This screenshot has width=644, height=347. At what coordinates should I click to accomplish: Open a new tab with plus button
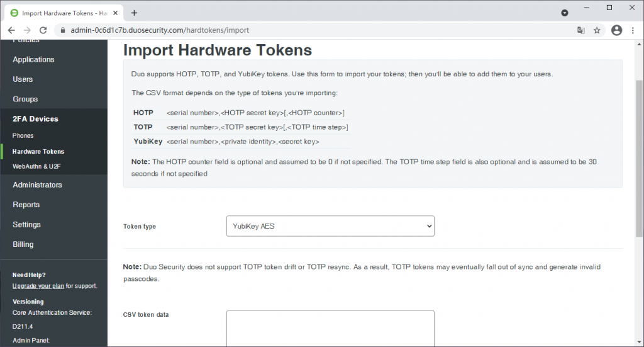click(134, 13)
